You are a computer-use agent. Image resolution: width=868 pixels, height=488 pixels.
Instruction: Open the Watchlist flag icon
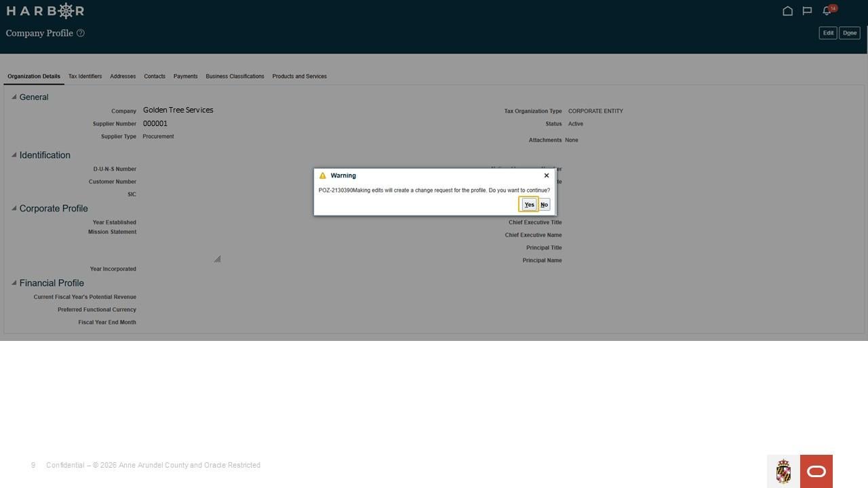[807, 11]
